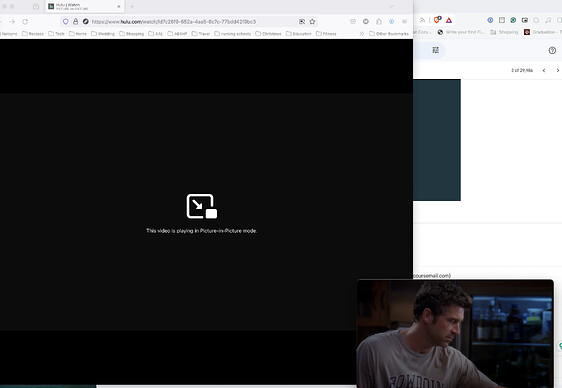Click the floating picture-in-picture video window
This screenshot has height=388, width=562.
pos(455,334)
